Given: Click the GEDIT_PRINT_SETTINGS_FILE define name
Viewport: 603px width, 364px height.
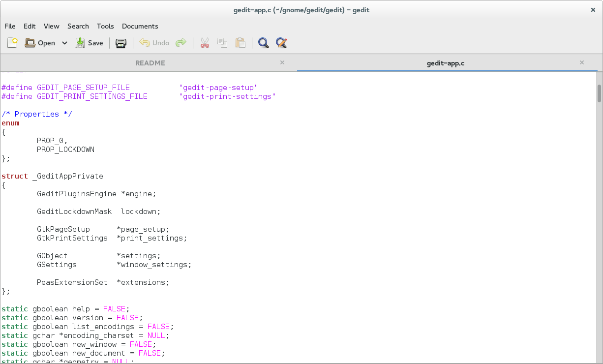Looking at the screenshot, I should coord(92,96).
